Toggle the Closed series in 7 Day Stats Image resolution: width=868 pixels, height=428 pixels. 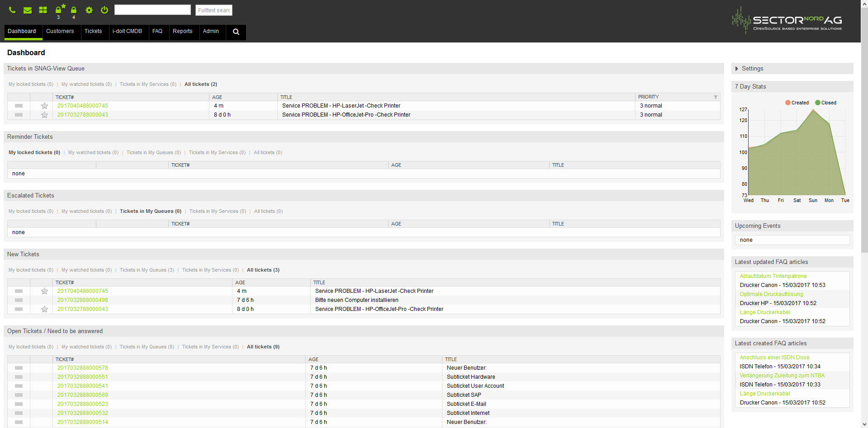825,103
